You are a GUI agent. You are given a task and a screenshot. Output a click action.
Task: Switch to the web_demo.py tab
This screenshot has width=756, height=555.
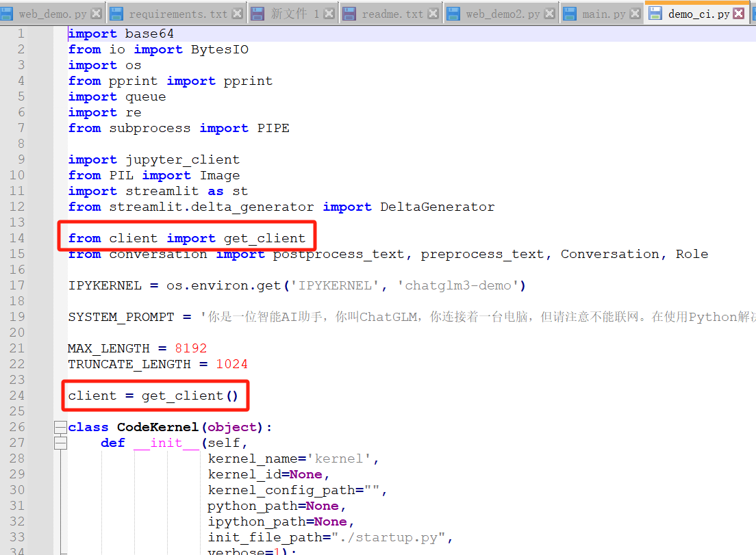52,14
